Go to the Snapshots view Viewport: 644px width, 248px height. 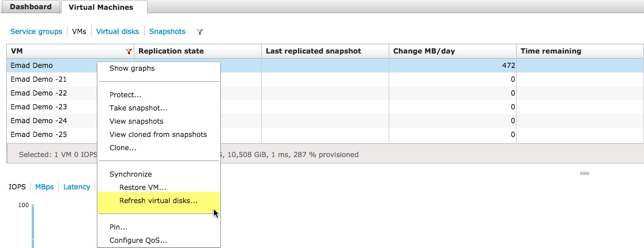[167, 32]
